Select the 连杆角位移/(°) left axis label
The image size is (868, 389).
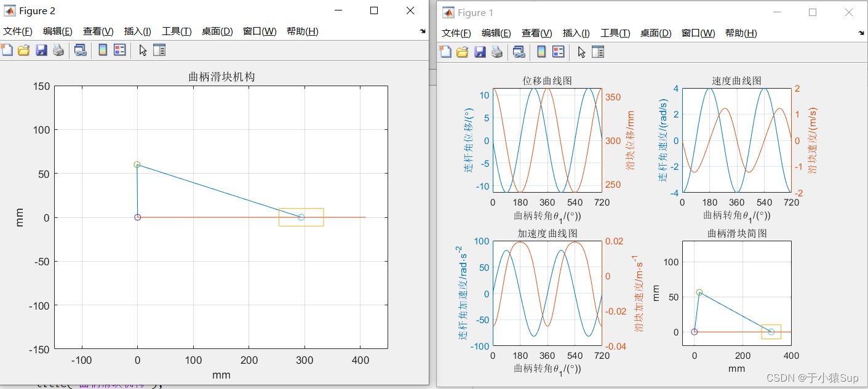tap(469, 140)
